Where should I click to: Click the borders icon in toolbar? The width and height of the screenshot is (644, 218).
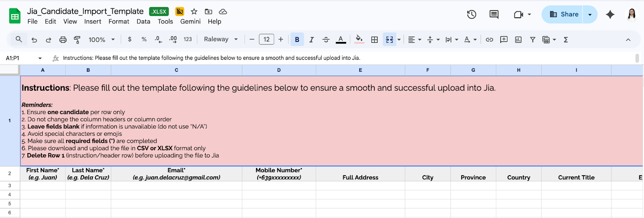tap(374, 39)
